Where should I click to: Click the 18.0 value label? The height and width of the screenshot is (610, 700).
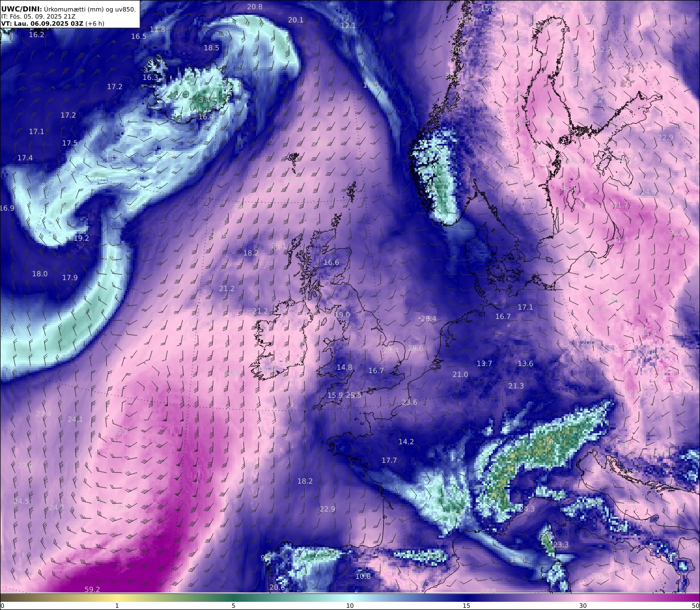[40, 274]
